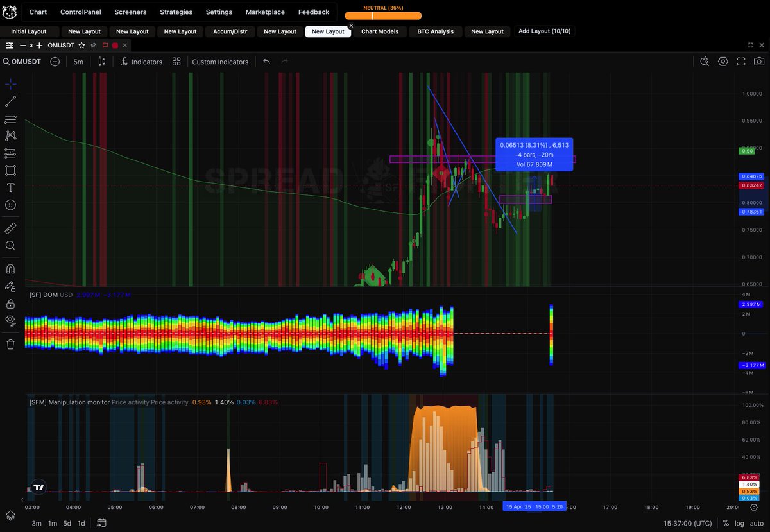Toggle lock all drawings padlock

(10, 304)
